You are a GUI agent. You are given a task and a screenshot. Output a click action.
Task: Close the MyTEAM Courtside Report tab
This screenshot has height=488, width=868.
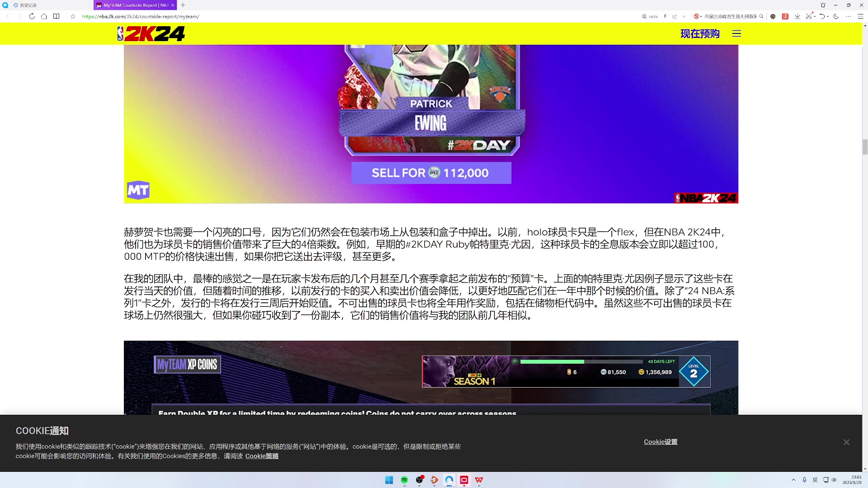point(173,5)
